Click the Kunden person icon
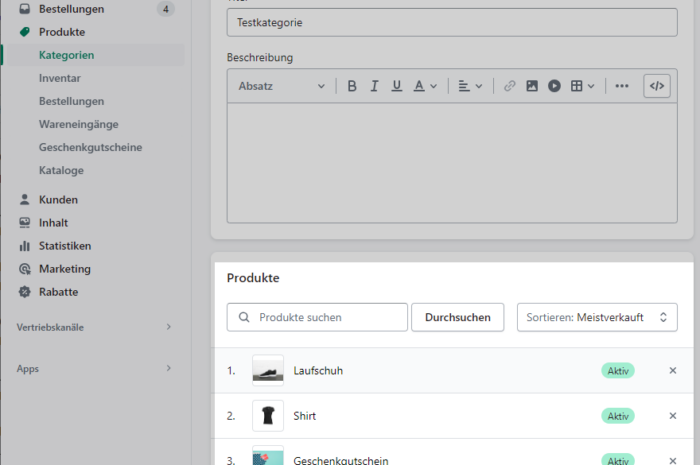Image resolution: width=700 pixels, height=465 pixels. click(25, 199)
